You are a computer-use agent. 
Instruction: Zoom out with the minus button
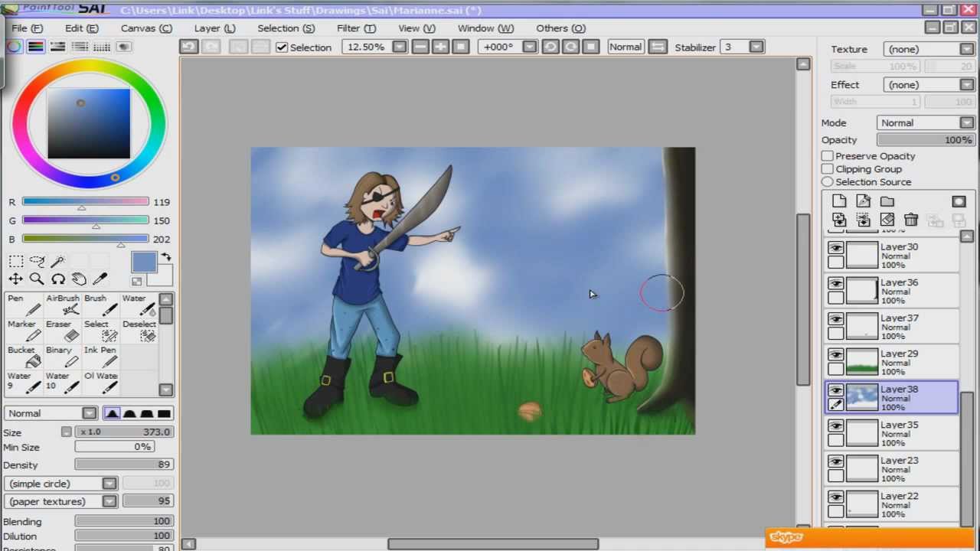click(x=420, y=47)
